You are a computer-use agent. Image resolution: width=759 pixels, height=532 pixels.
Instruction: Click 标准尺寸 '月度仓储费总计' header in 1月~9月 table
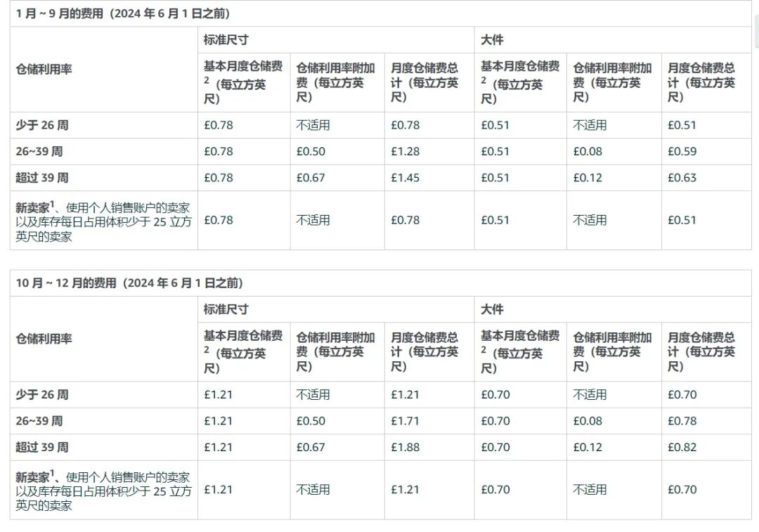(424, 82)
